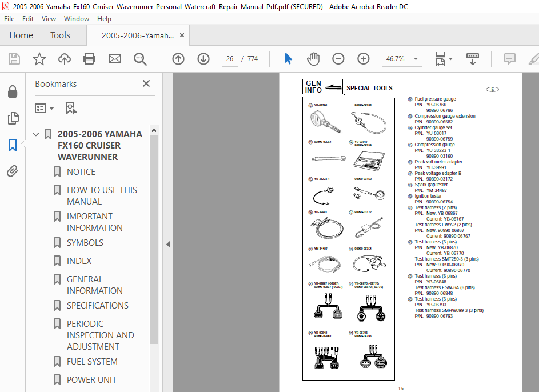The image size is (539, 392).
Task: Open the attachments paperclip panel
Action: (13, 171)
